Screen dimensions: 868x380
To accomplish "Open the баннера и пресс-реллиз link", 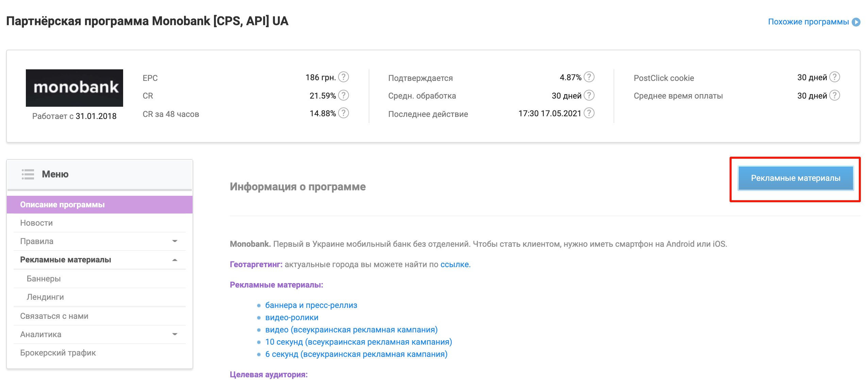I will point(311,305).
